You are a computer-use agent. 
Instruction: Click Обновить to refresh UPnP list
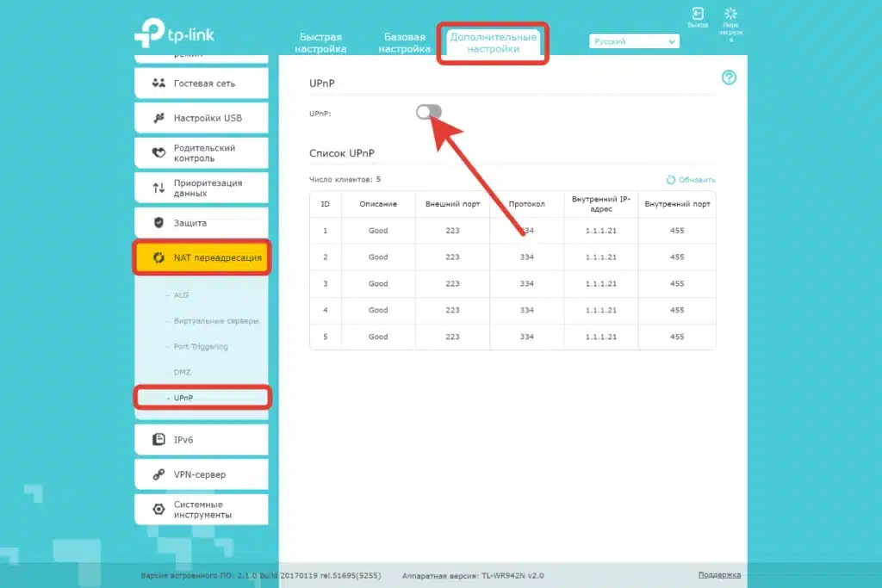691,180
